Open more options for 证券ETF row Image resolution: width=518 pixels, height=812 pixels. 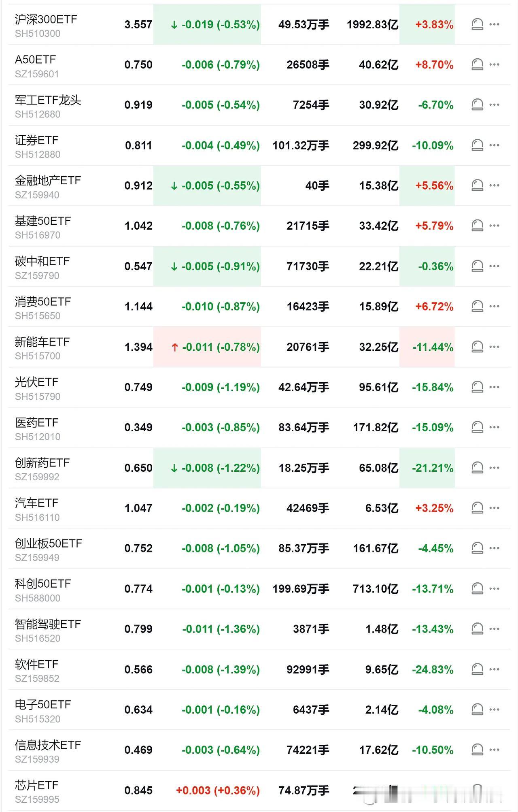pyautogui.click(x=494, y=145)
